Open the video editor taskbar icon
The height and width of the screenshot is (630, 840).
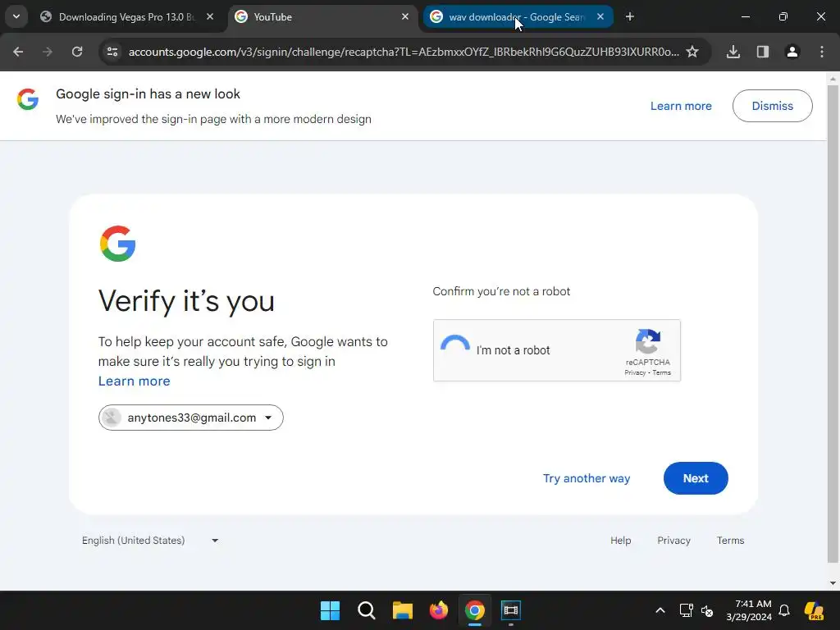pyautogui.click(x=511, y=610)
